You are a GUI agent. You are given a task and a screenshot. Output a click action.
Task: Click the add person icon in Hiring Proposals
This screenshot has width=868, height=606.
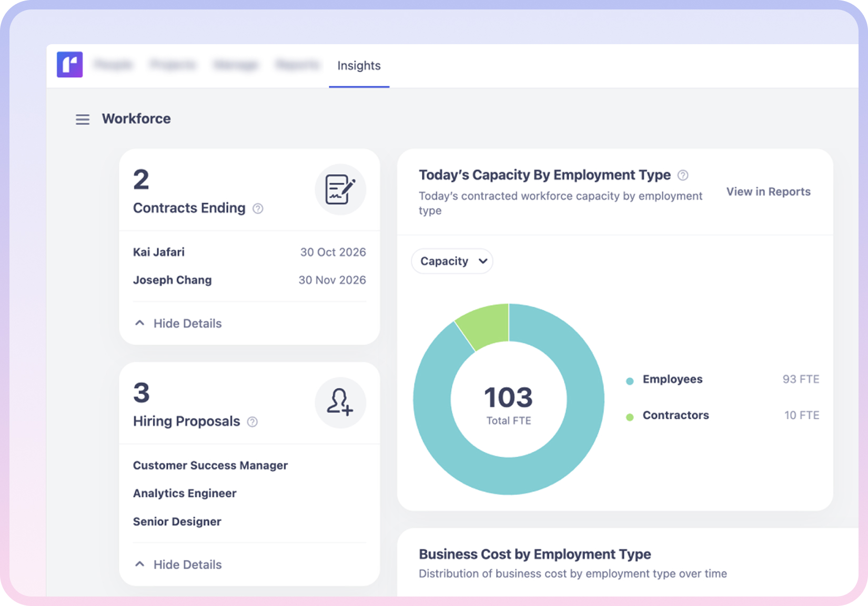click(x=340, y=402)
